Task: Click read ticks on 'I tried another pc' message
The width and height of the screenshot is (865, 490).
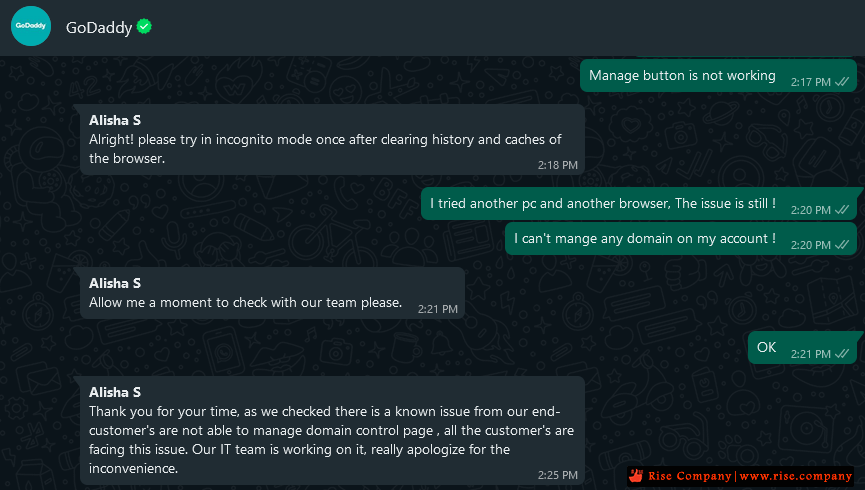Action: point(842,210)
